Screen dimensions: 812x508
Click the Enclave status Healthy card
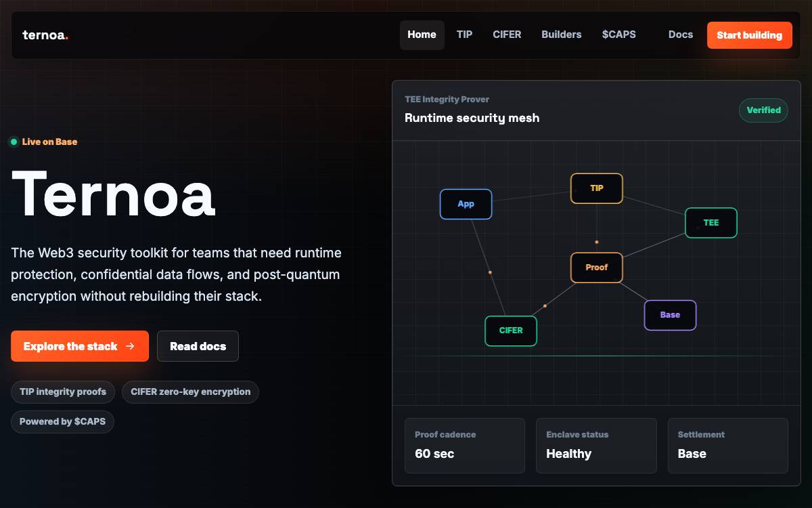click(597, 446)
